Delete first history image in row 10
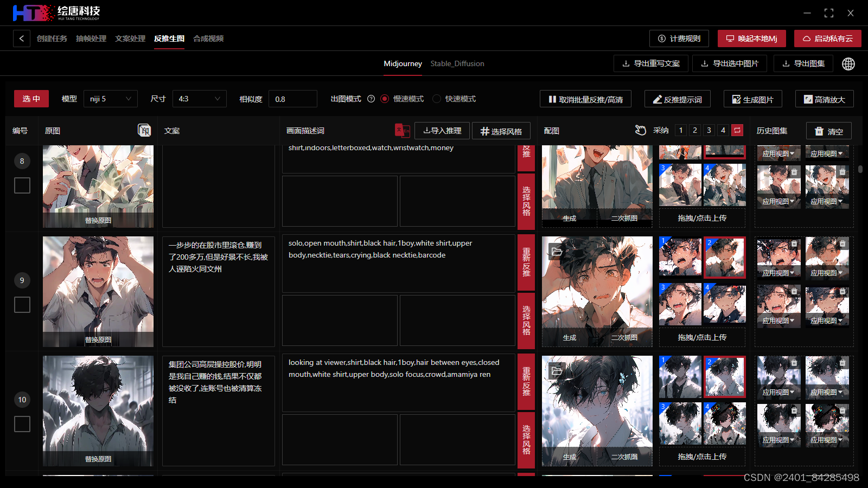The image size is (868, 488). pos(794,363)
